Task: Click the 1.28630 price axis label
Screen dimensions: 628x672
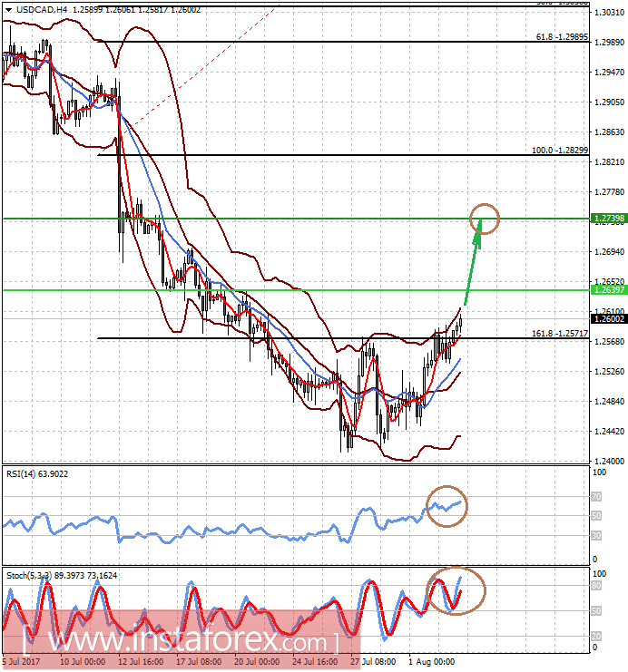Action: pos(609,132)
